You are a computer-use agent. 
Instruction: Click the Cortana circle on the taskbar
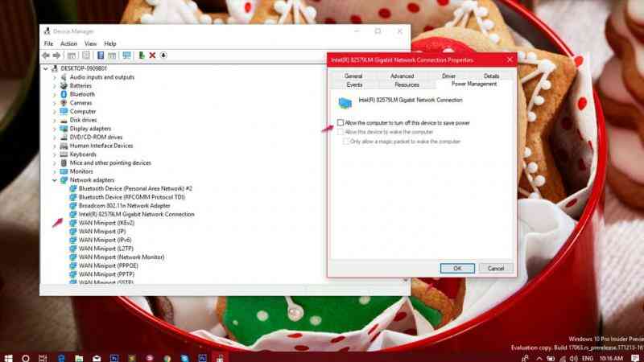(x=26, y=358)
